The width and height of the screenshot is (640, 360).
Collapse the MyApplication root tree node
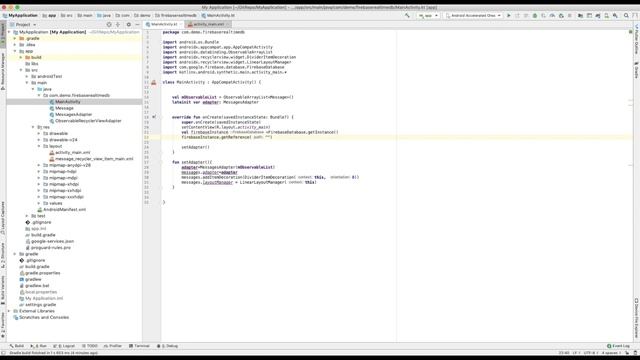point(9,32)
